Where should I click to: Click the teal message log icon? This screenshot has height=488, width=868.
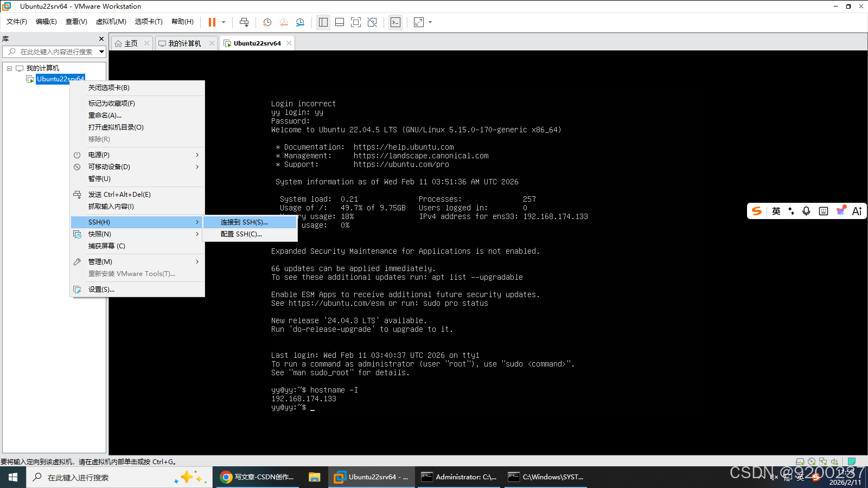[852, 461]
